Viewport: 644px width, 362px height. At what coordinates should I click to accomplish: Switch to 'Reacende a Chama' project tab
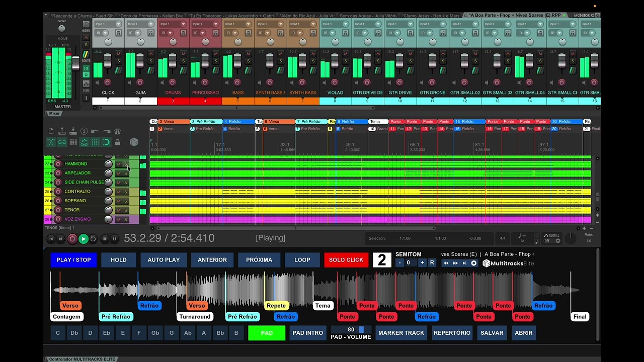pos(83,16)
